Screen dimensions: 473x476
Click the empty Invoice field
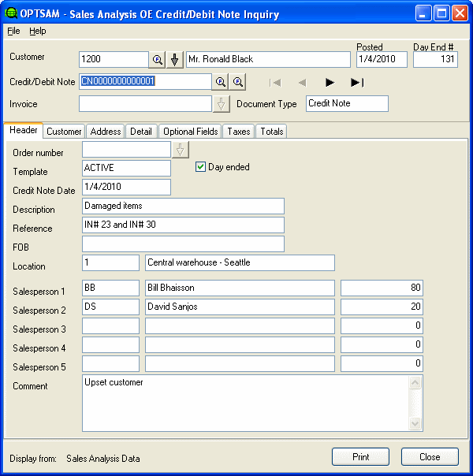coord(145,104)
